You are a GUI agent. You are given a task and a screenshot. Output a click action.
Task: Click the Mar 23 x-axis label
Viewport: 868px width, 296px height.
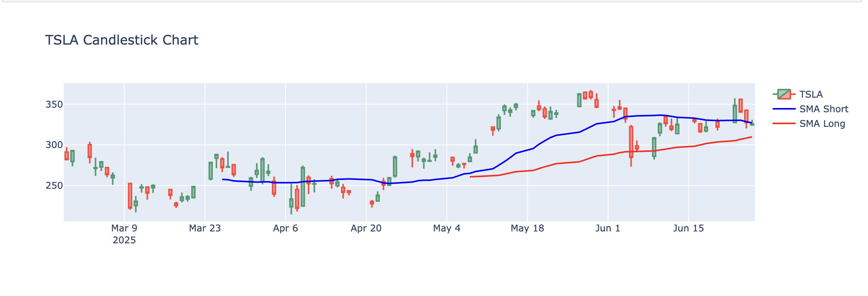[205, 228]
